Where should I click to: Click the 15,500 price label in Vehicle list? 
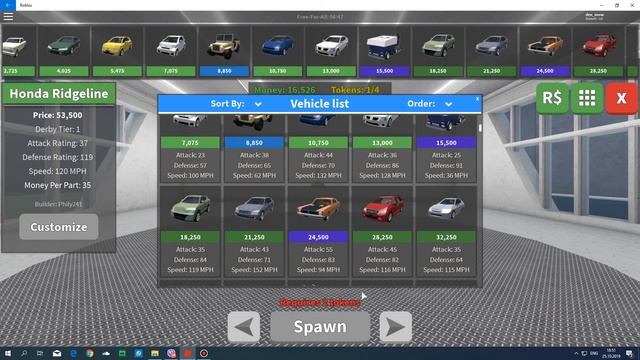coord(446,143)
